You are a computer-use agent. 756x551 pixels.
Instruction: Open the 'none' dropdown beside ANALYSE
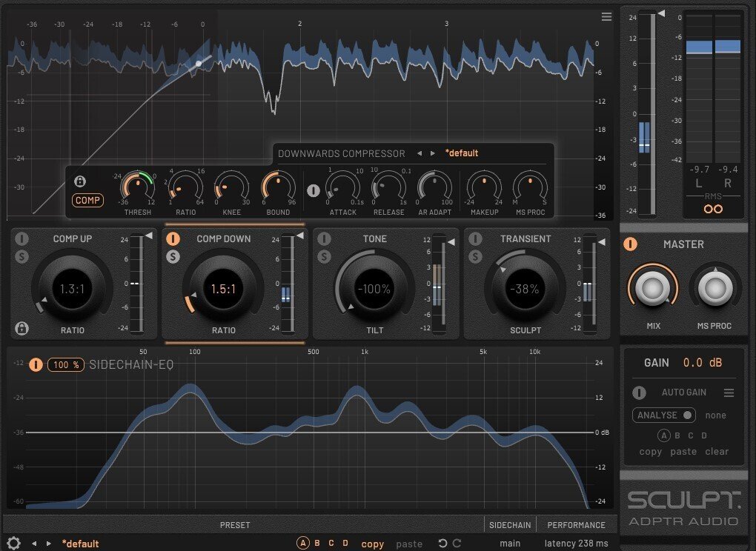click(715, 415)
